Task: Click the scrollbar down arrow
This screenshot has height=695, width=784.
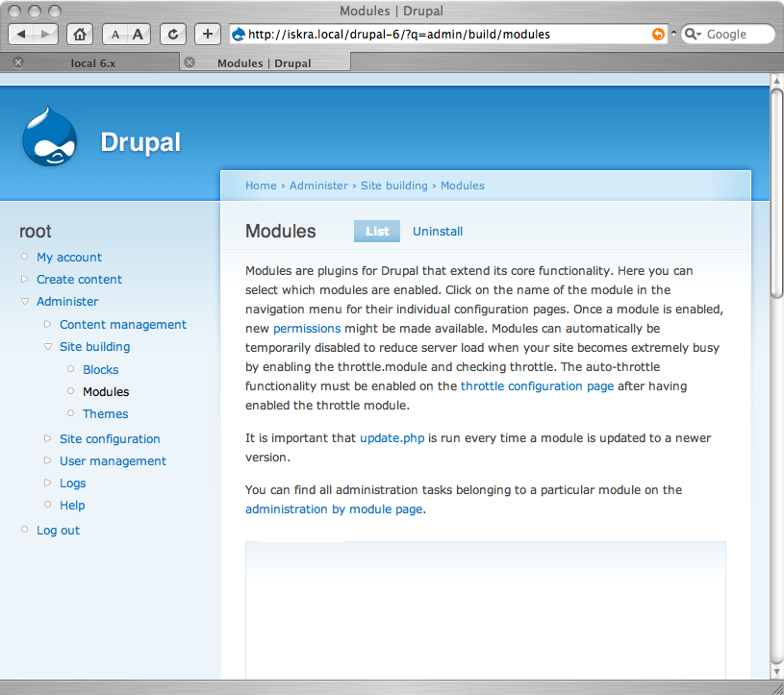Action: [776, 671]
